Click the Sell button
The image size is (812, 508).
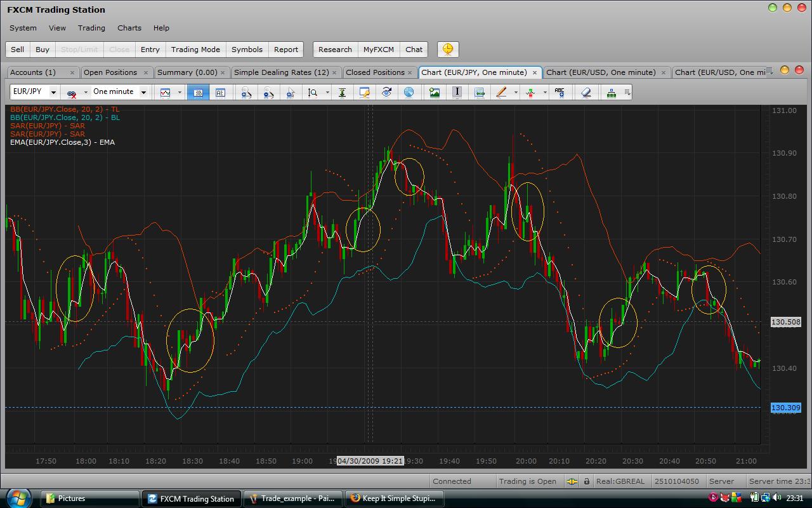click(x=18, y=50)
